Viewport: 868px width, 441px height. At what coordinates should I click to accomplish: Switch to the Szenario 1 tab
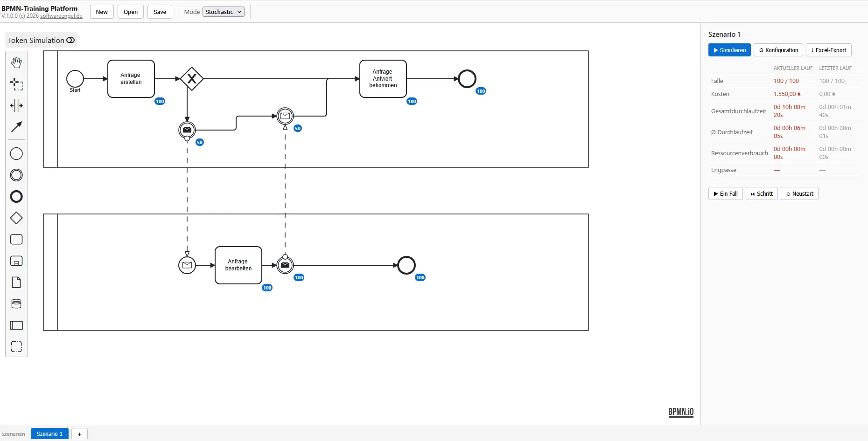point(49,434)
